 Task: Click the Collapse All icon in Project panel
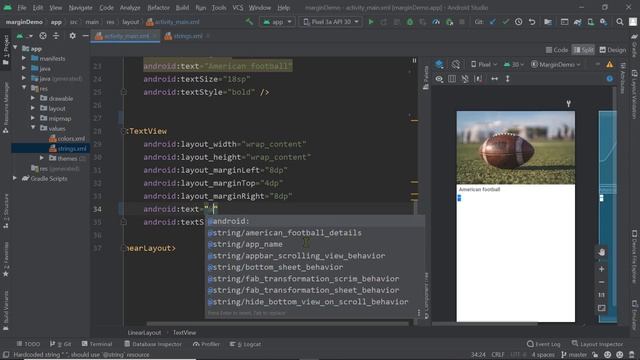coord(56,36)
